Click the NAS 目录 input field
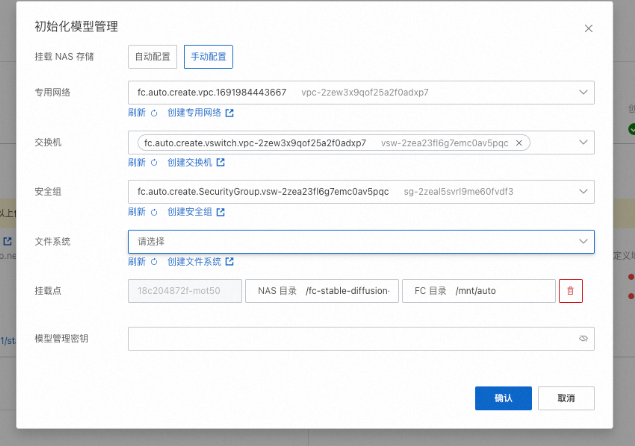 322,291
